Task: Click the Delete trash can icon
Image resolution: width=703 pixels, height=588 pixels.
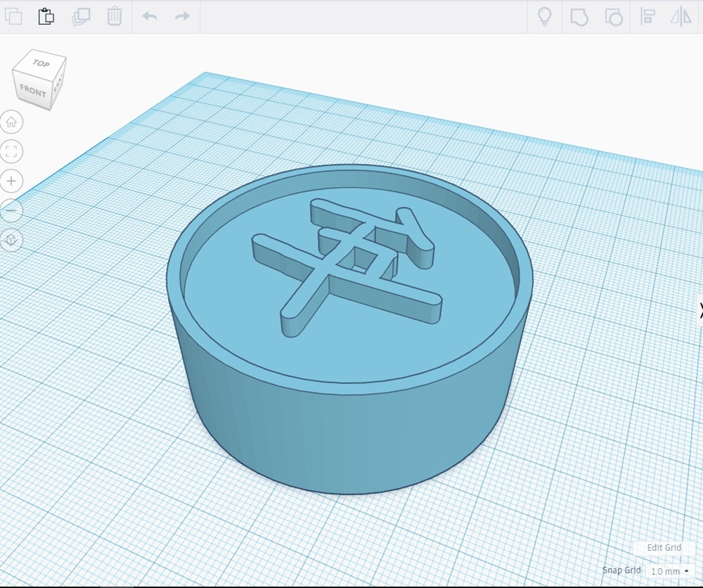Action: tap(115, 16)
